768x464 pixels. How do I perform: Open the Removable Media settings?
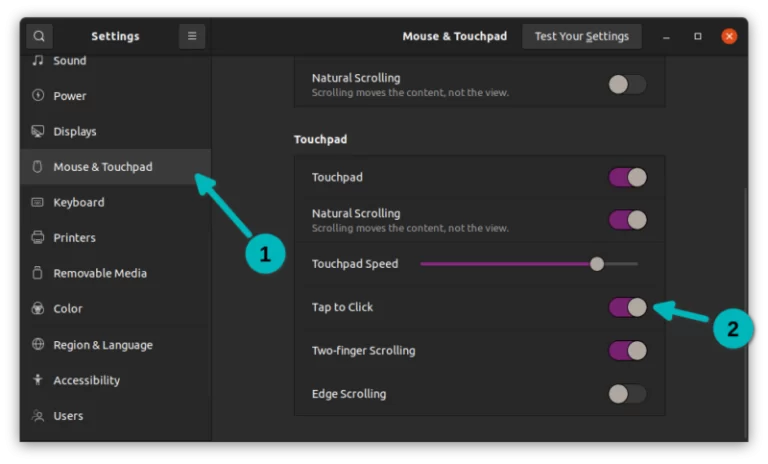tap(100, 273)
